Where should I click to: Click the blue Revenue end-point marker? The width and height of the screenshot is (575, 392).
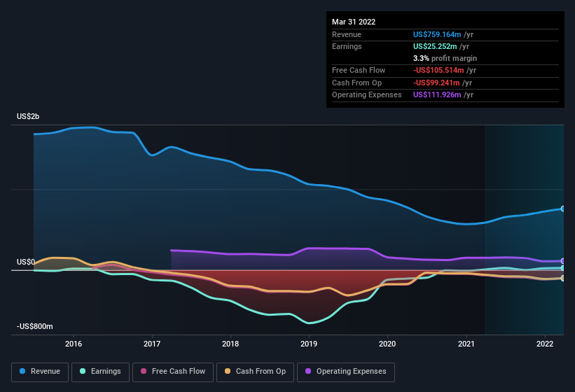(563, 209)
